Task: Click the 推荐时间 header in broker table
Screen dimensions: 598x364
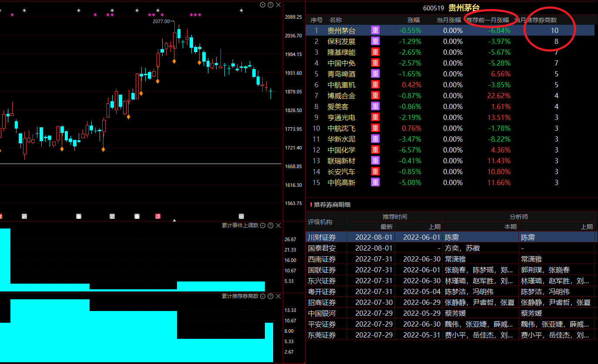Action: (395, 217)
